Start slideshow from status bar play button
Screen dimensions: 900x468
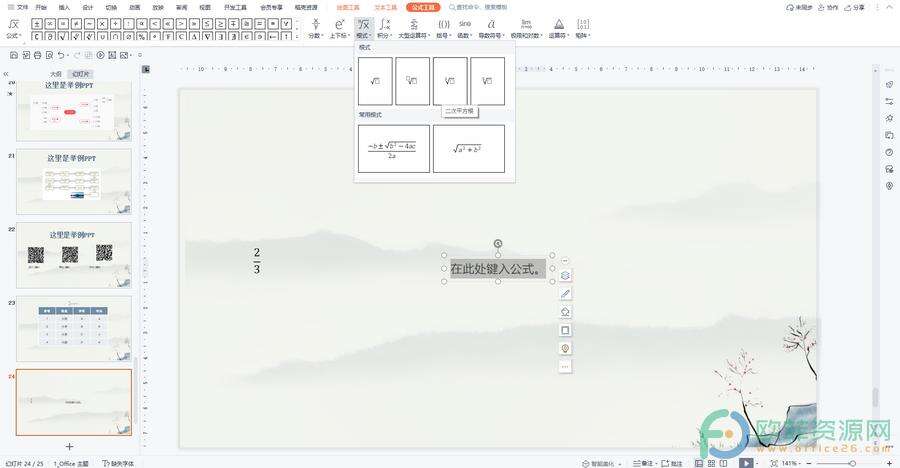point(746,463)
